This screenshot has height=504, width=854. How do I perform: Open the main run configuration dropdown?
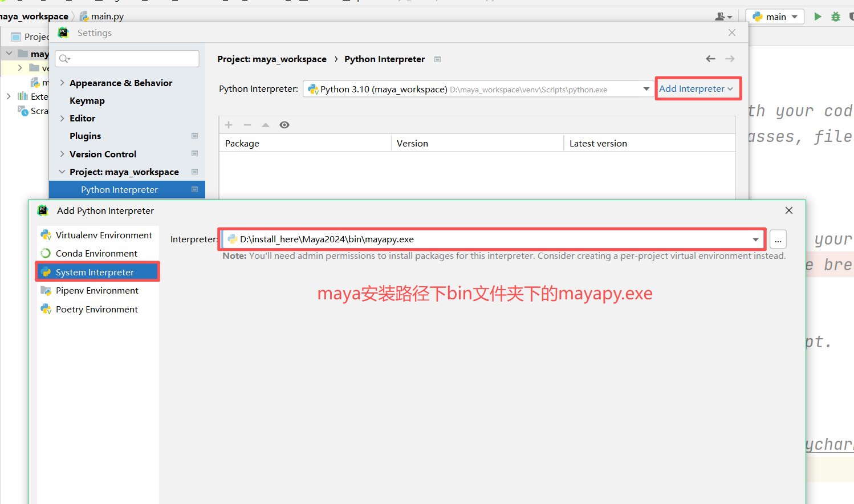(x=775, y=17)
